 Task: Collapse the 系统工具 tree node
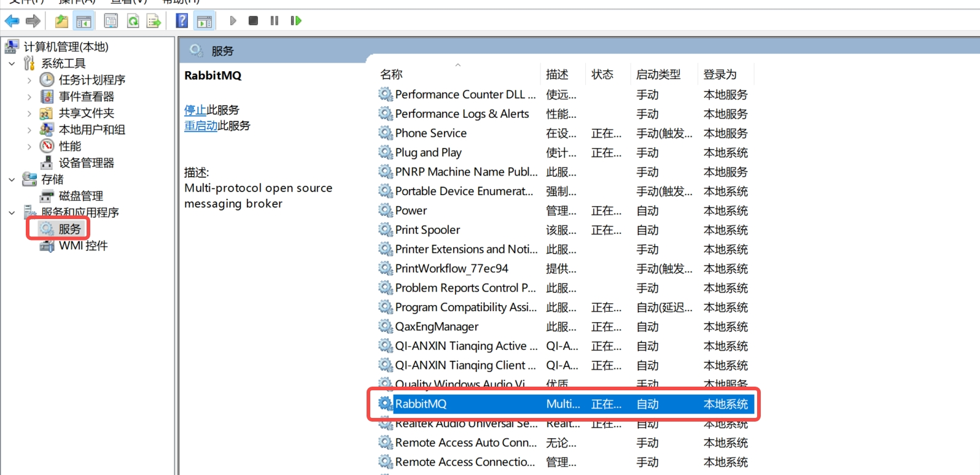pyautogui.click(x=12, y=63)
